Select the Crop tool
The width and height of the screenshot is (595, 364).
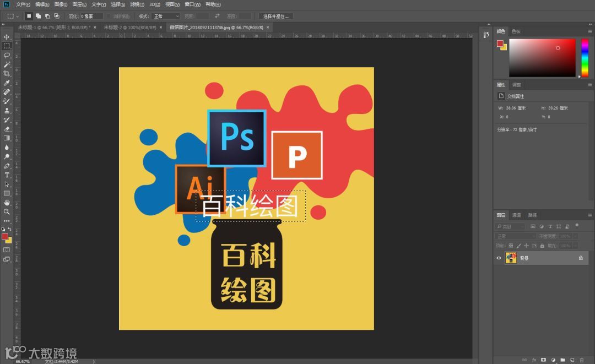[7, 74]
